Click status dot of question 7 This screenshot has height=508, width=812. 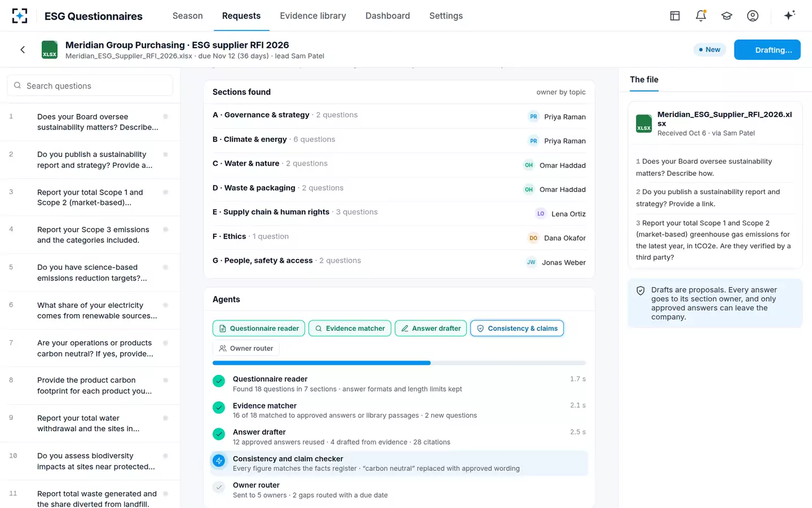point(166,343)
